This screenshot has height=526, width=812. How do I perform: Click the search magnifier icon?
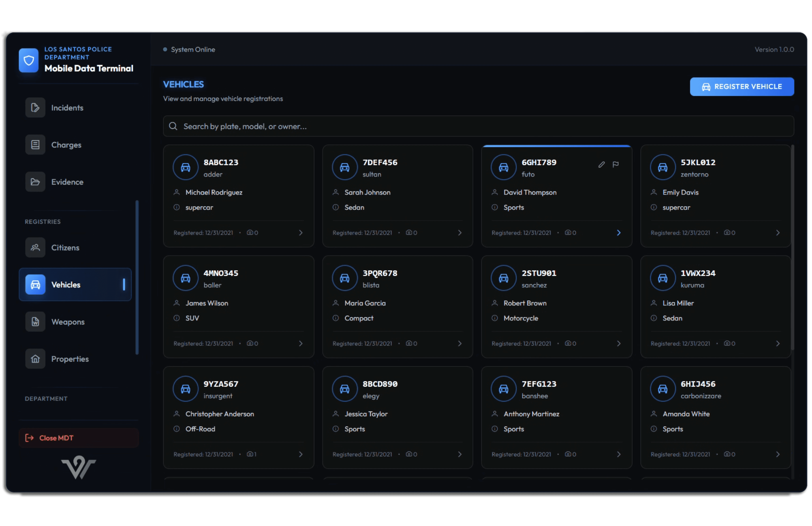[173, 126]
